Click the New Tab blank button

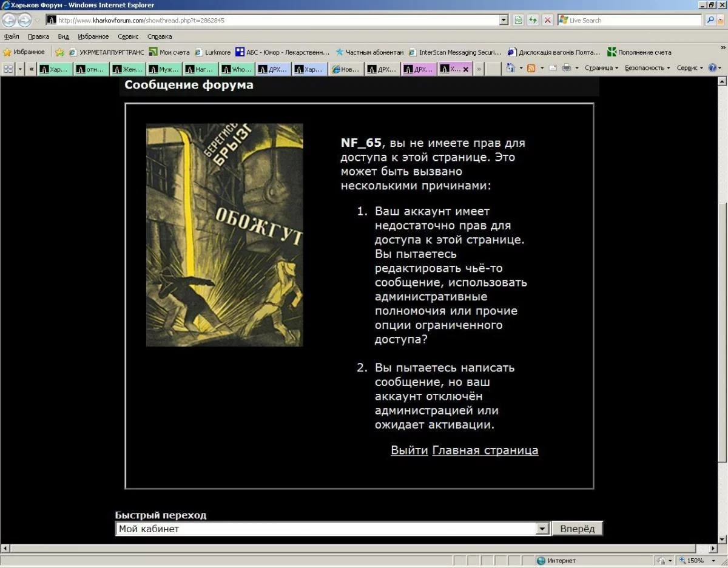[493, 69]
